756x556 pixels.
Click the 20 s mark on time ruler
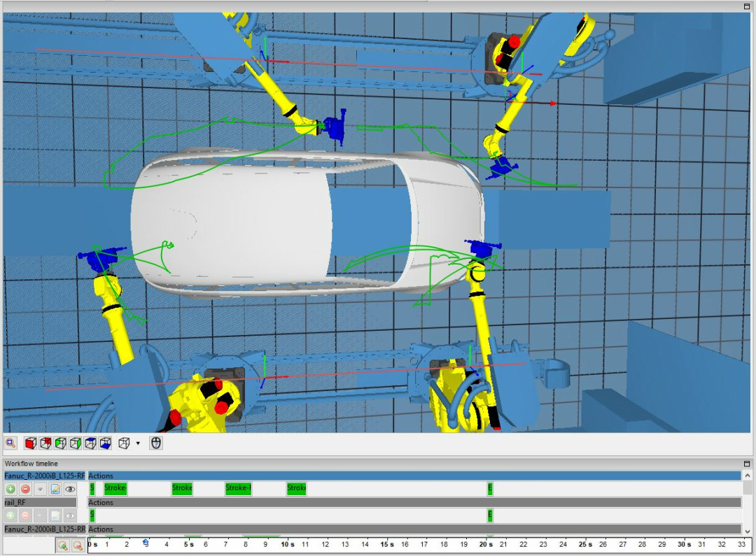pos(486,544)
